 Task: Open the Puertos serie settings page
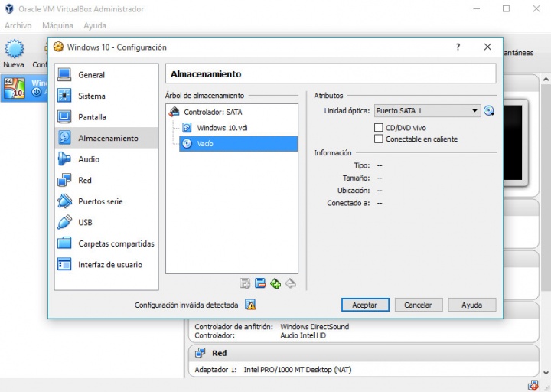pyautogui.click(x=106, y=201)
